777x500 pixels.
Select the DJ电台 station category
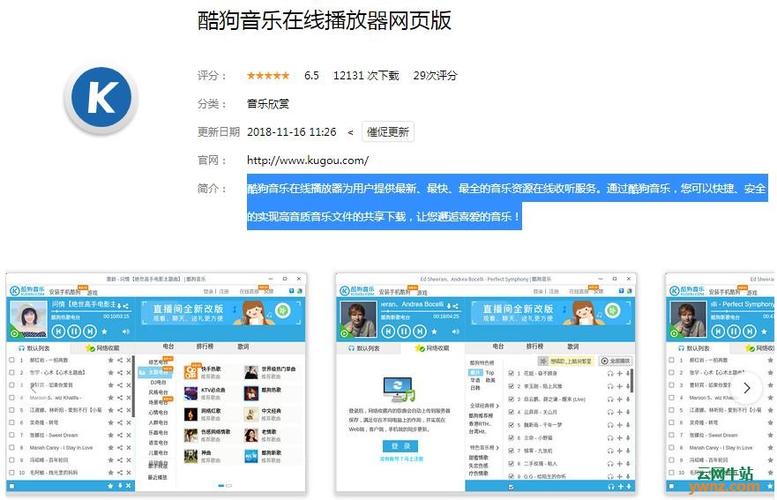pos(158,383)
